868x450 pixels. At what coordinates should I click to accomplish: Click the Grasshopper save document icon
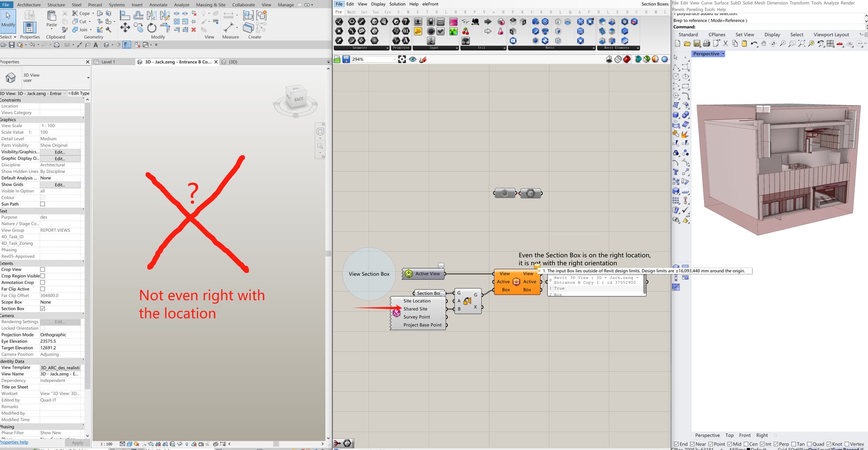(x=346, y=59)
